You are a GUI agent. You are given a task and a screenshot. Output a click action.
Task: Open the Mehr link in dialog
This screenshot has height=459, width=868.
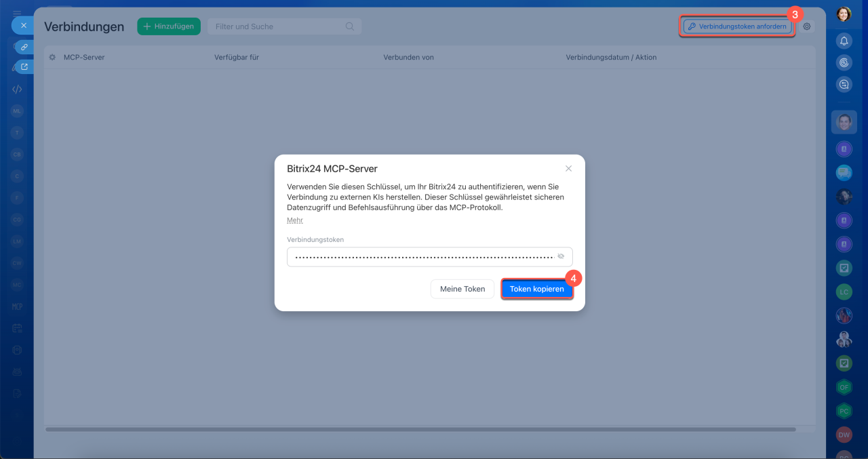(x=294, y=220)
